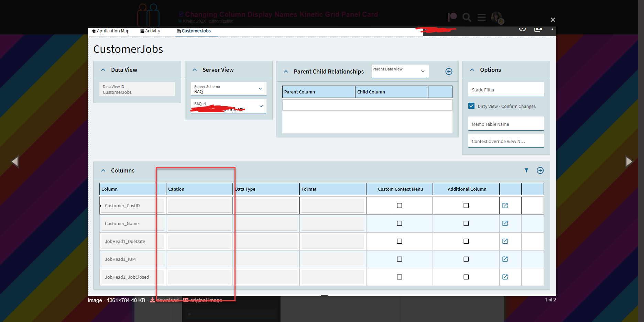Image resolution: width=644 pixels, height=322 pixels.
Task: Check Custom Context Menu for JobHead1_JobClosed
Action: tap(400, 277)
